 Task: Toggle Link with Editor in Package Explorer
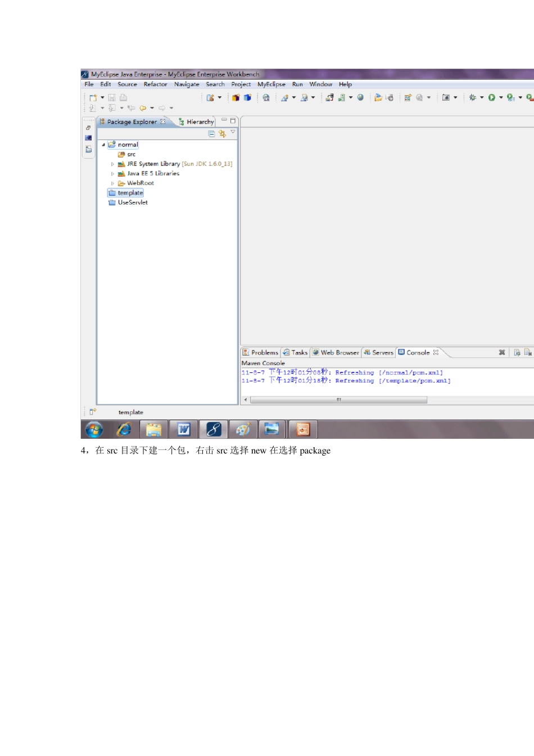[x=222, y=134]
